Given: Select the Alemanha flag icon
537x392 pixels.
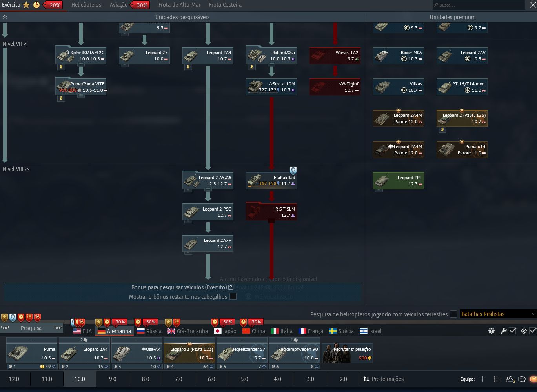Looking at the screenshot, I should [102, 331].
